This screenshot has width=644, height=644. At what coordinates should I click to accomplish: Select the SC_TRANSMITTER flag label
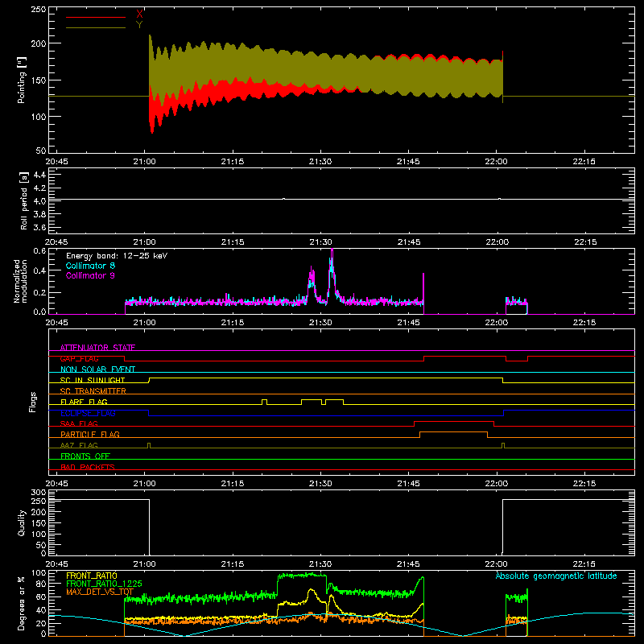pyautogui.click(x=93, y=391)
